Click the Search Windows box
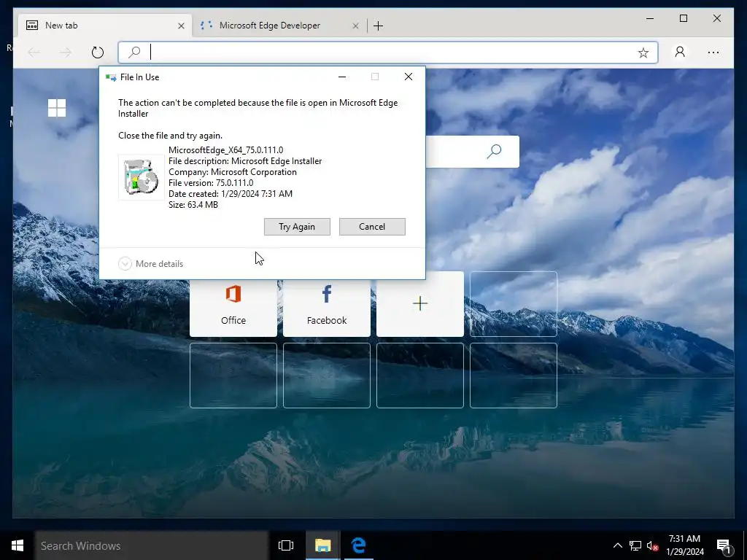Viewport: 747px width, 560px height. click(x=152, y=545)
